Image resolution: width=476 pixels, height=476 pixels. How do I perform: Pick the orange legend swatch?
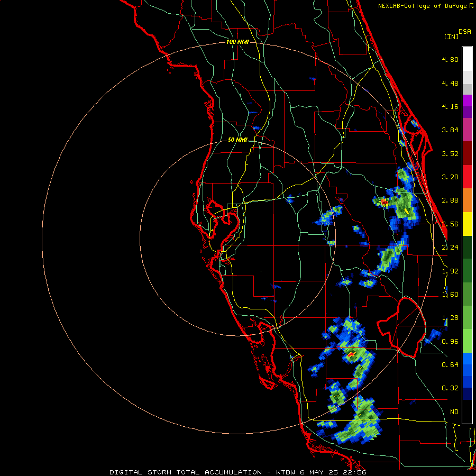coord(467,200)
